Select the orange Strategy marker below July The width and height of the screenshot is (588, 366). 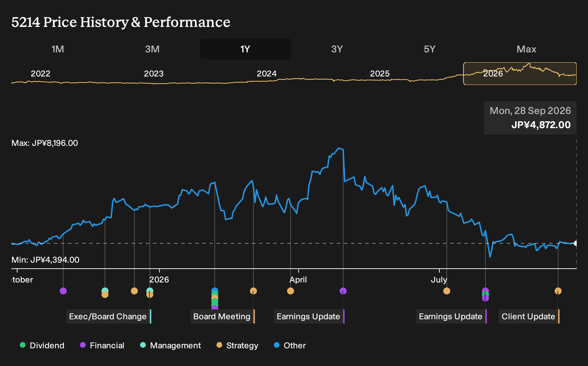point(447,291)
